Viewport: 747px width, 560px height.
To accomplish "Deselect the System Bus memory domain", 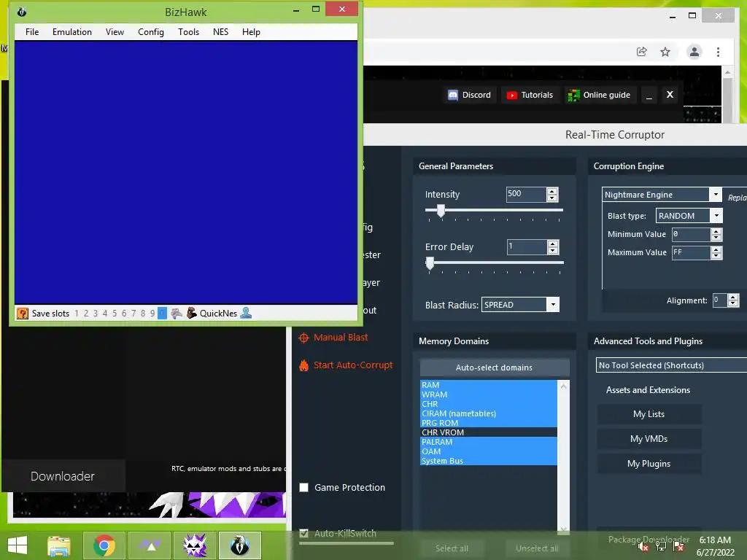I will point(488,461).
